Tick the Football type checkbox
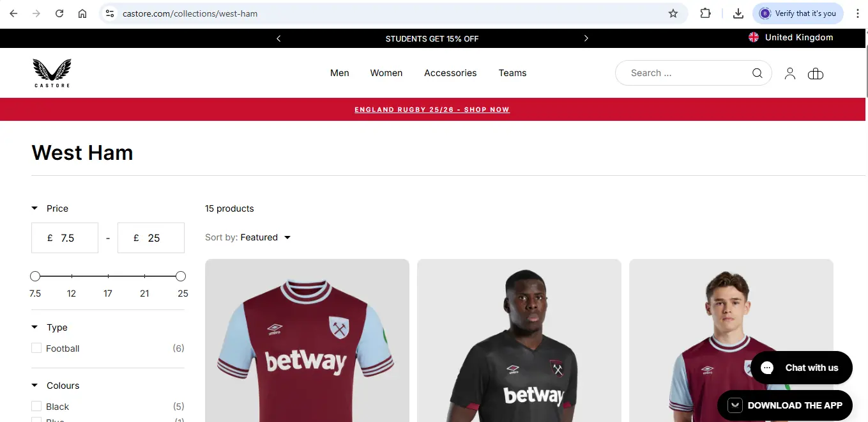Image resolution: width=868 pixels, height=422 pixels. (x=36, y=348)
